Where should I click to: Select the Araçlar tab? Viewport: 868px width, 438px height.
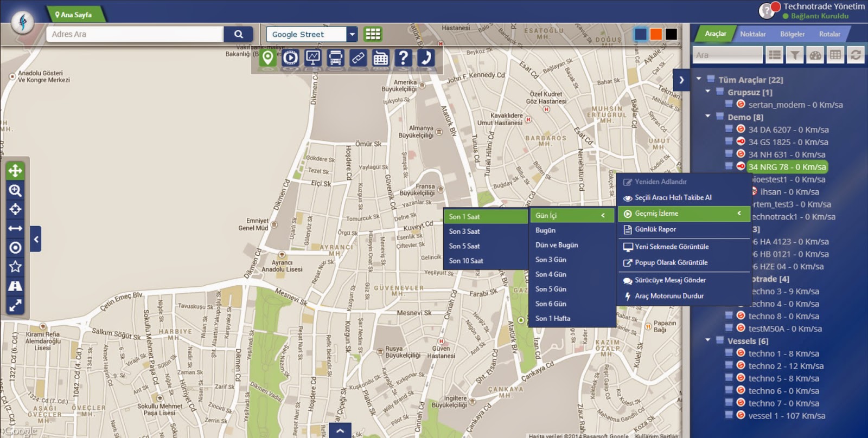coord(715,34)
